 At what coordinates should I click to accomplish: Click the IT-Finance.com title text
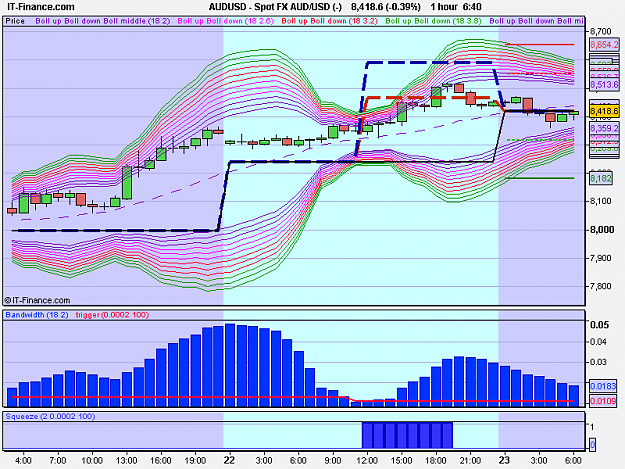[x=41, y=7]
